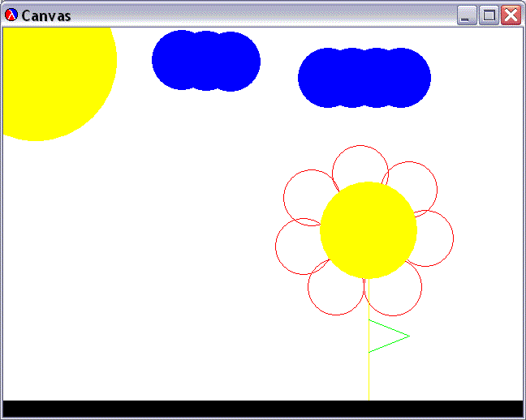Image resolution: width=526 pixels, height=420 pixels.
Task: Select the smaller three-circle blue cloud
Action: pyautogui.click(x=206, y=61)
